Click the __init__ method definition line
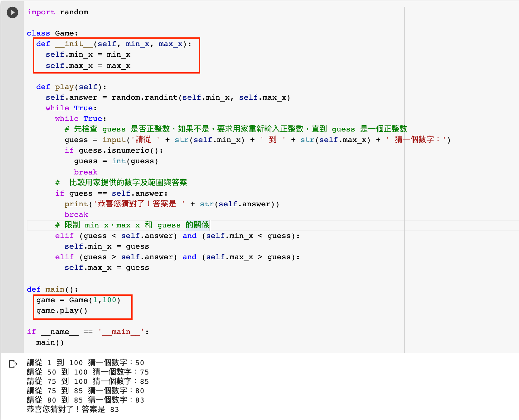The image size is (519, 420). click(x=114, y=44)
